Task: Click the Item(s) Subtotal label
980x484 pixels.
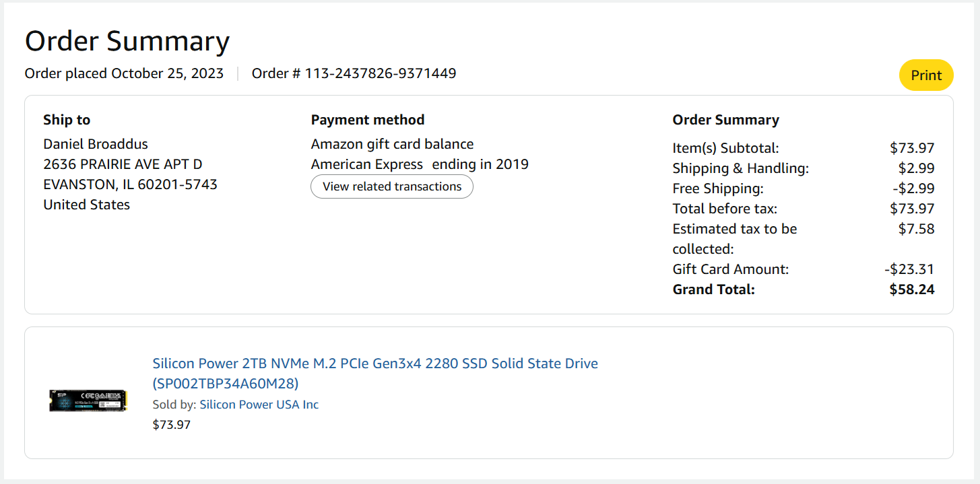Action: tap(725, 148)
